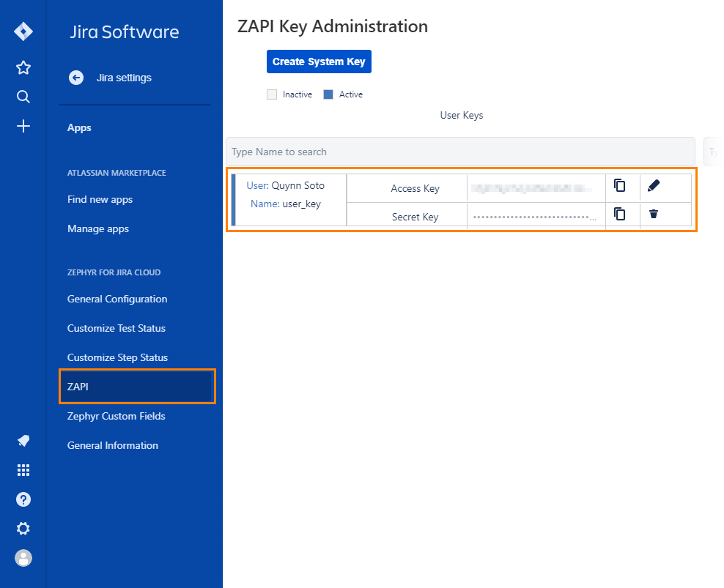The height and width of the screenshot is (588, 724).
Task: Click 'User: Quynn Soto' text
Action: [x=285, y=185]
